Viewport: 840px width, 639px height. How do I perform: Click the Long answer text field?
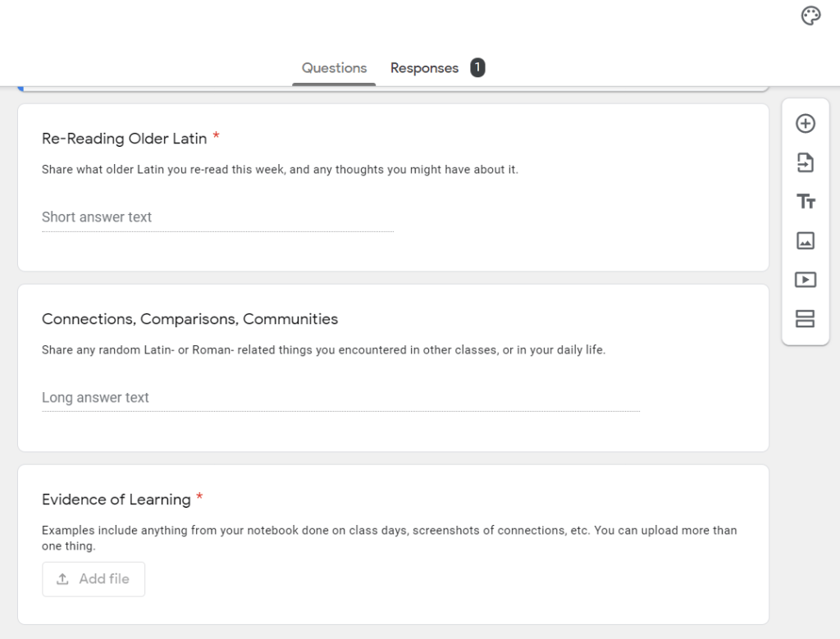(340, 398)
